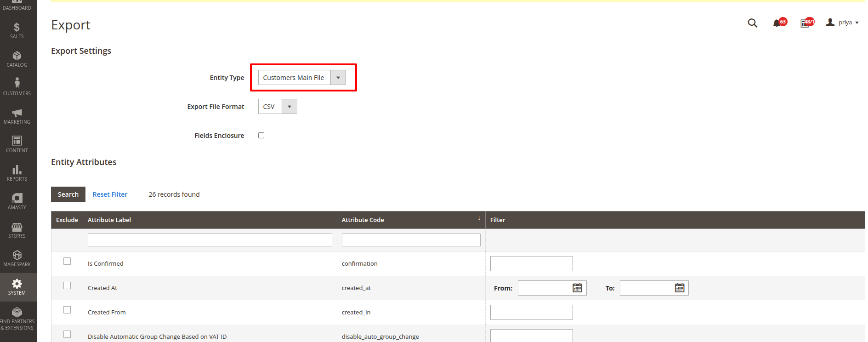Screen dimensions: 868x342
Task: Open the Amasty sidebar menu
Action: 17,201
